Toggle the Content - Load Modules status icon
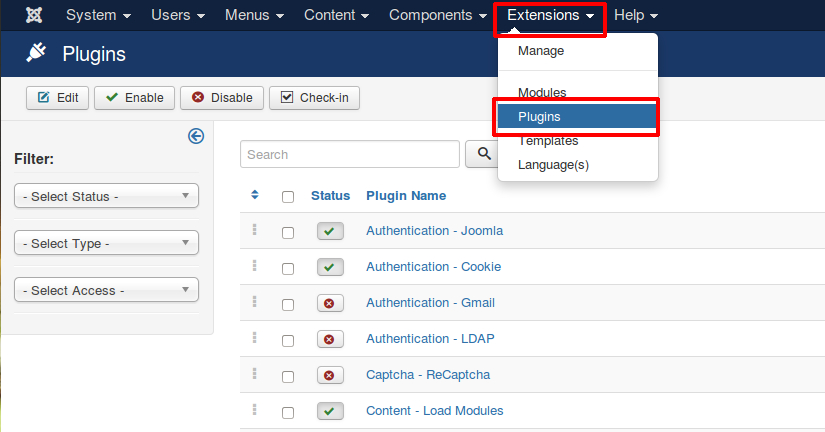The height and width of the screenshot is (432, 825). pos(330,412)
